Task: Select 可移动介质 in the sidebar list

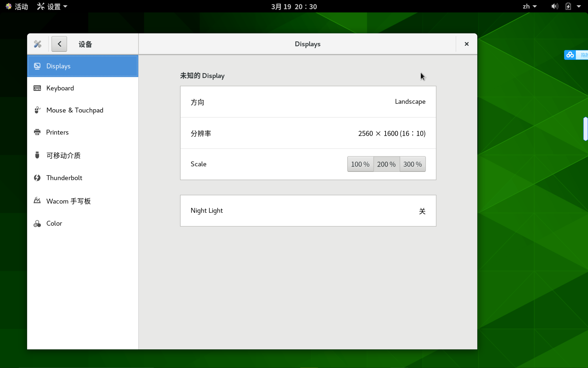Action: [63, 155]
